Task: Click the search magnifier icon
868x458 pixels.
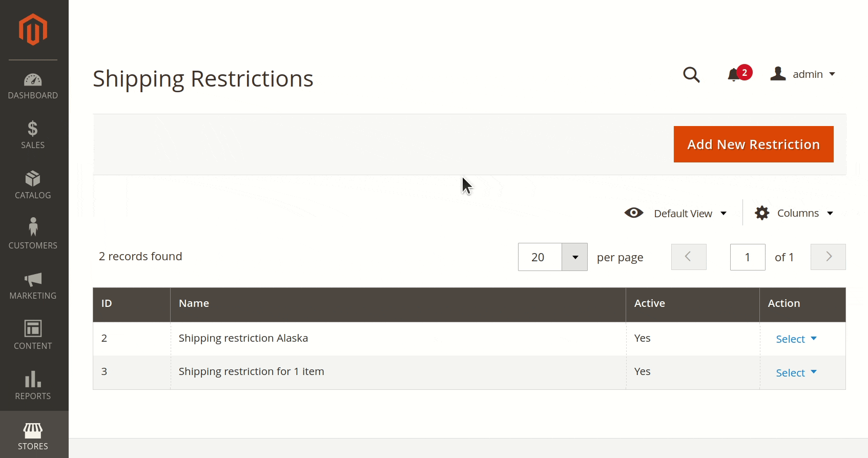Action: pos(691,75)
